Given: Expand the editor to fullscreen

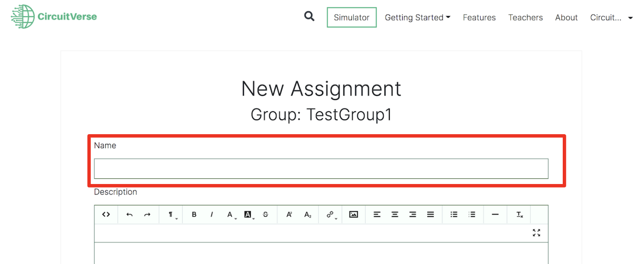Looking at the screenshot, I should [537, 233].
